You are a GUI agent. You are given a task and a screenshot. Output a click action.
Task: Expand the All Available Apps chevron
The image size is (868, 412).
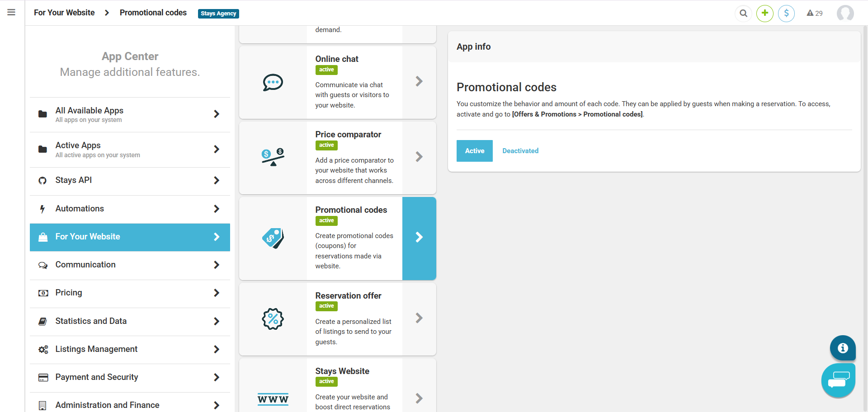pyautogui.click(x=217, y=114)
